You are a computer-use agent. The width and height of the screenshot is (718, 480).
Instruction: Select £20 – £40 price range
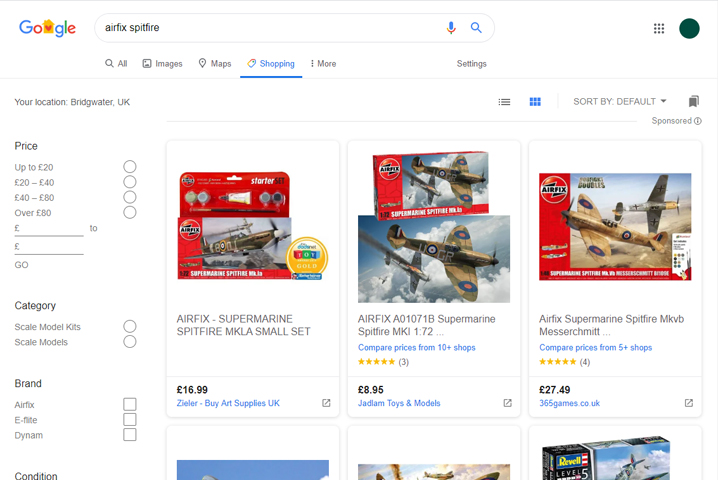click(x=130, y=182)
